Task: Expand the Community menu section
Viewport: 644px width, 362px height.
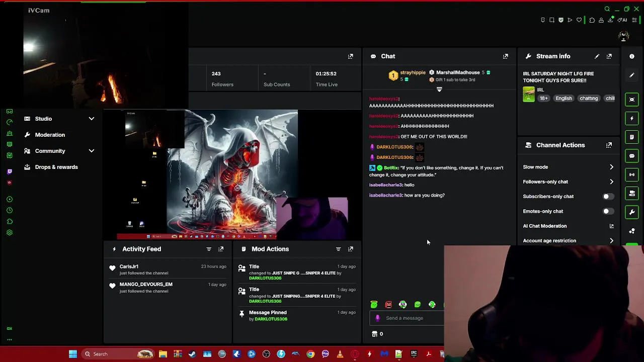Action: 92,151
